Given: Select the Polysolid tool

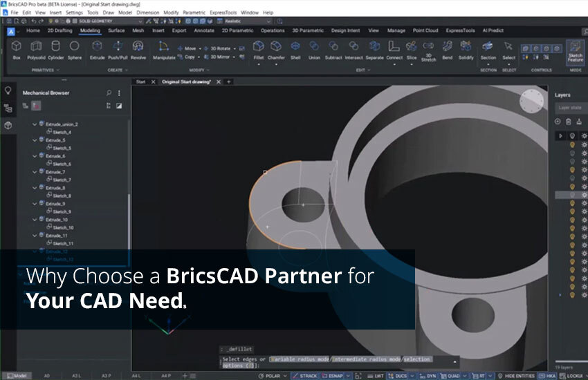Looking at the screenshot, I should [36, 50].
